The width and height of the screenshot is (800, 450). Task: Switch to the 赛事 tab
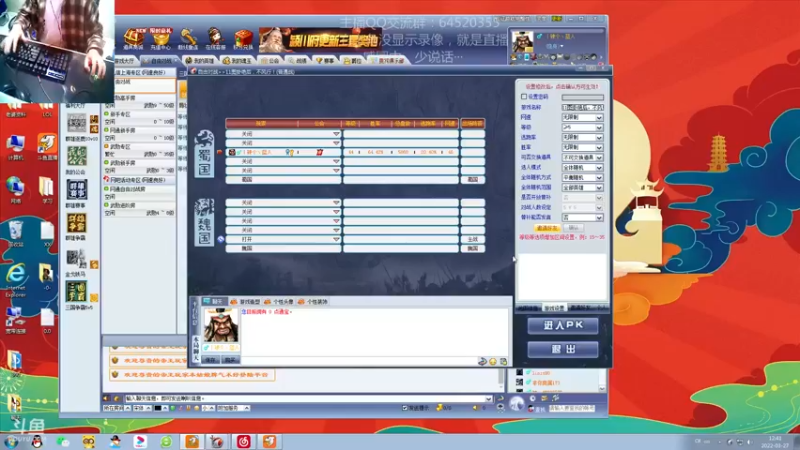[x=325, y=61]
